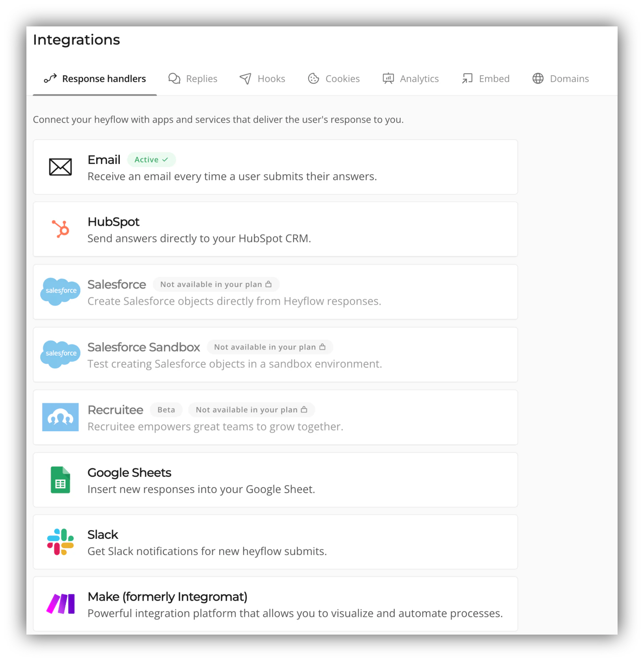The image size is (644, 661).
Task: Click the Google Sheets icon
Action: tap(60, 480)
